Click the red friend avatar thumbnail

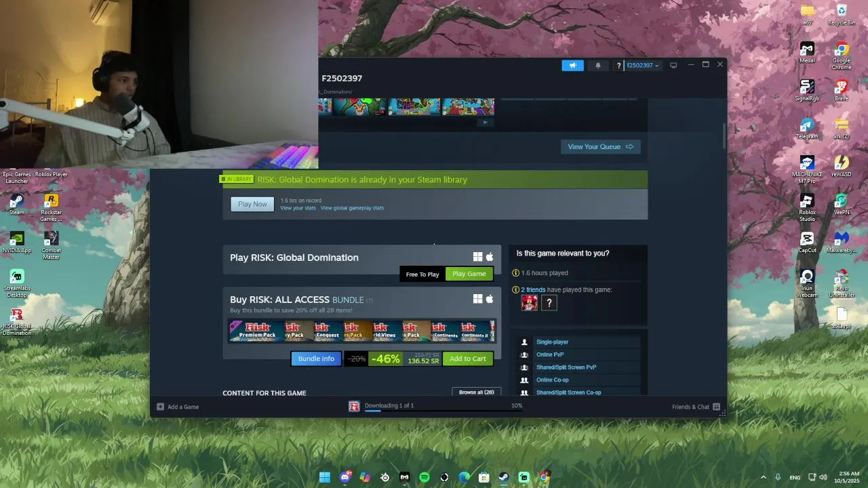(530, 303)
